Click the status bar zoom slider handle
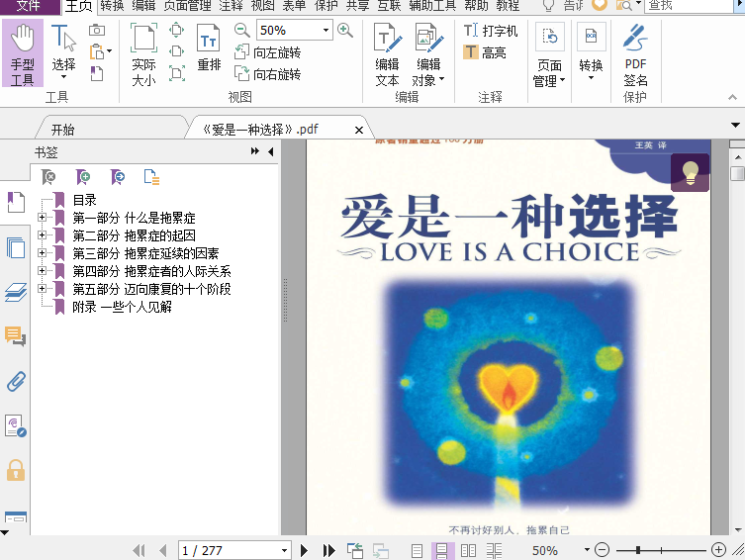The width and height of the screenshot is (745, 560). point(638,550)
